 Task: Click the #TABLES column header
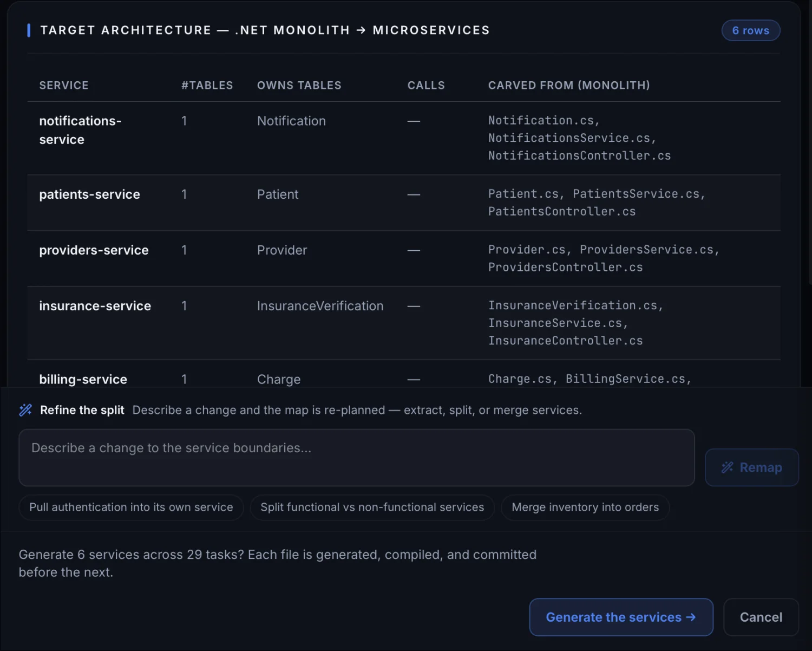(x=207, y=86)
